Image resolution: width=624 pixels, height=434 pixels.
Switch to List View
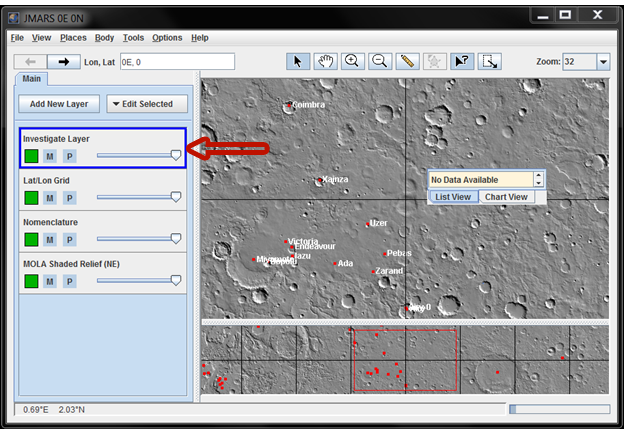(453, 197)
